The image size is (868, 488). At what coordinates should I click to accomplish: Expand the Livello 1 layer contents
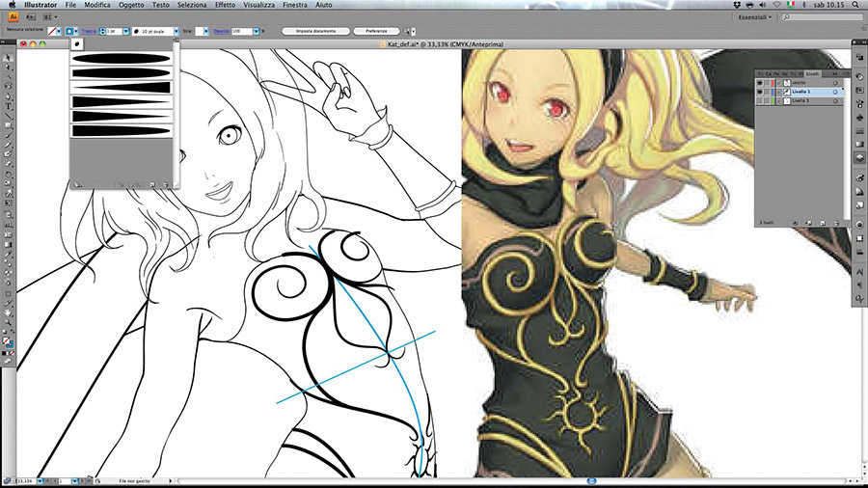point(779,92)
